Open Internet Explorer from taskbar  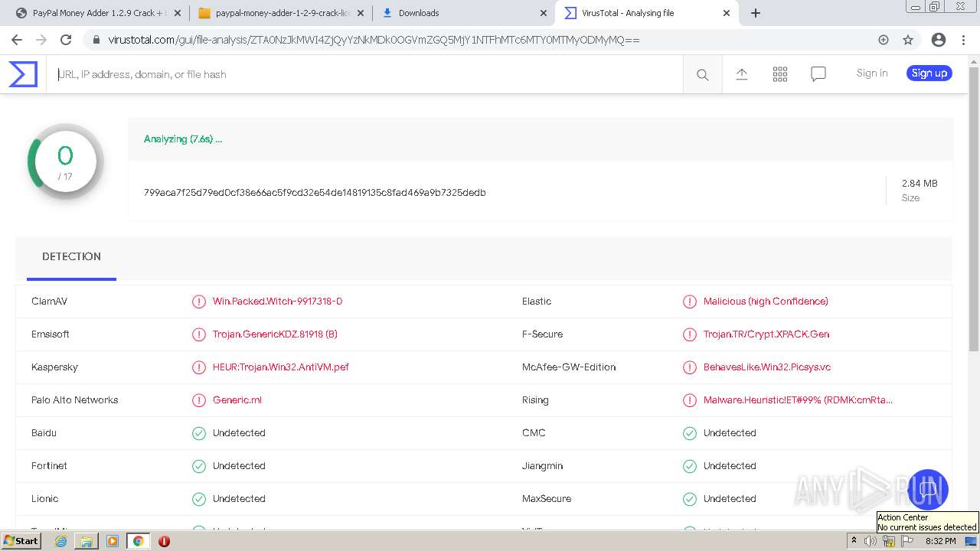click(60, 541)
